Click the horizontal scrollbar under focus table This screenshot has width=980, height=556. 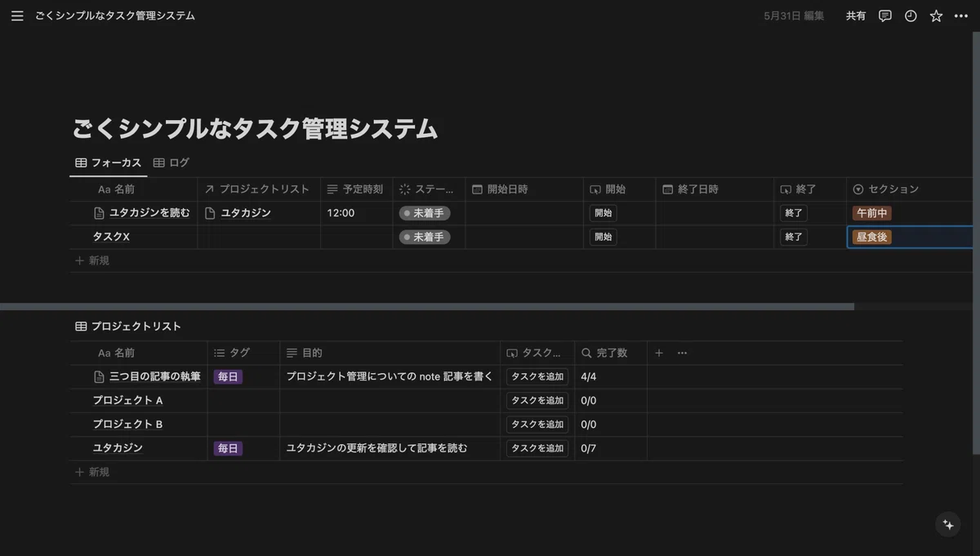(427, 307)
